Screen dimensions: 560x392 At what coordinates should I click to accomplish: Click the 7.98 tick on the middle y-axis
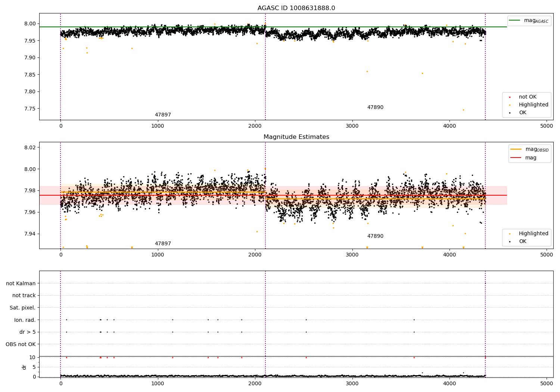coord(30,190)
